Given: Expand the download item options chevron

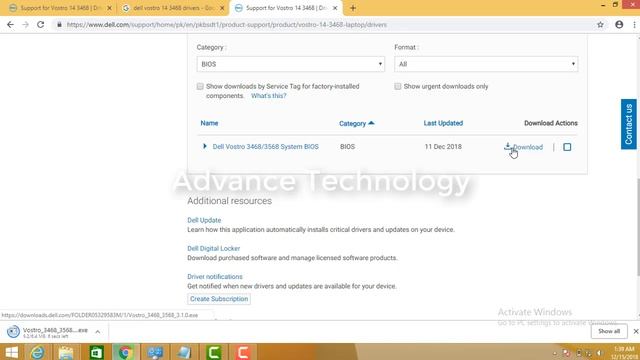Looking at the screenshot, I should click(x=98, y=332).
